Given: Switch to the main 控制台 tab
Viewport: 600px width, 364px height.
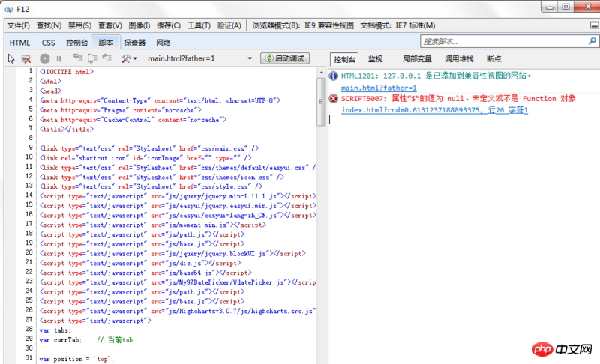Looking at the screenshot, I should [x=77, y=43].
